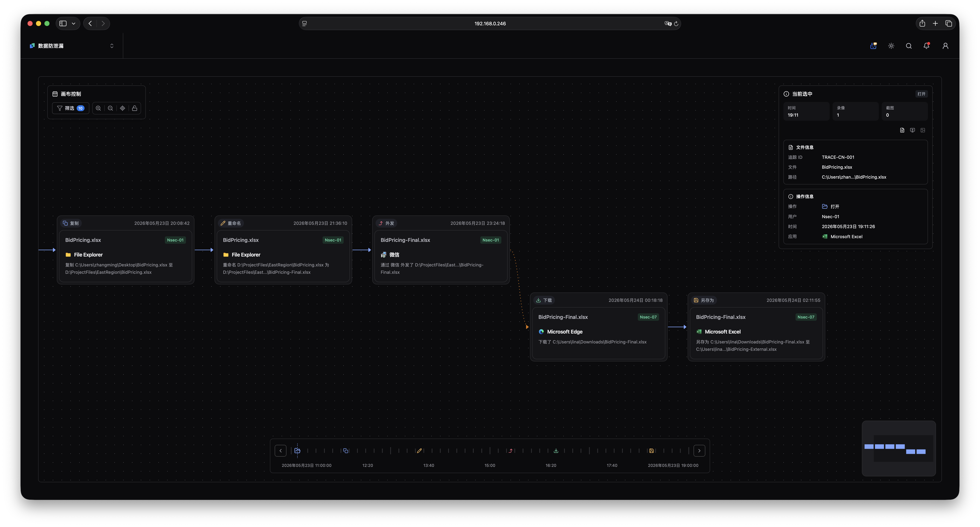980x527 pixels.
Task: Click the Microsoft Edge icon on download card
Action: (x=541, y=331)
